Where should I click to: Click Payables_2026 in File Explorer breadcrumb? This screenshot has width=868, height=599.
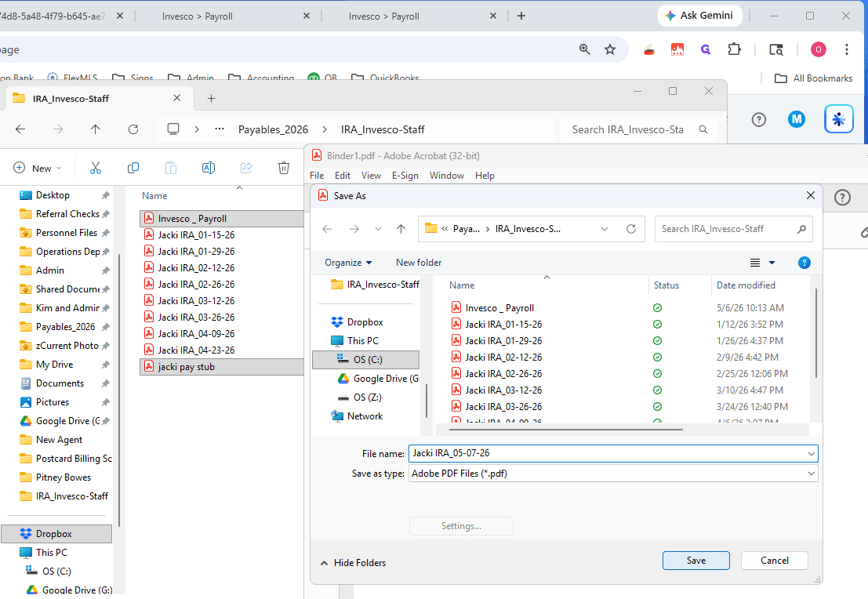pyautogui.click(x=273, y=129)
